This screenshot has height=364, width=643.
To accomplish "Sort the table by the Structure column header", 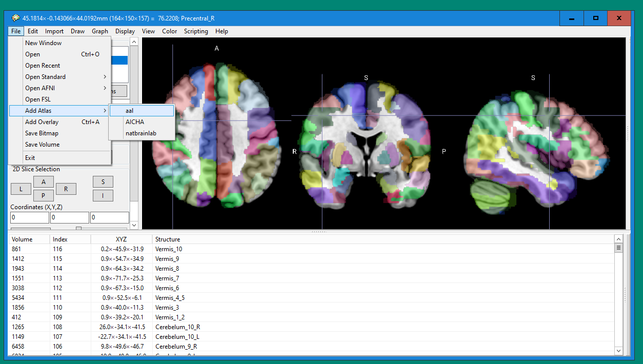I will click(x=168, y=239).
